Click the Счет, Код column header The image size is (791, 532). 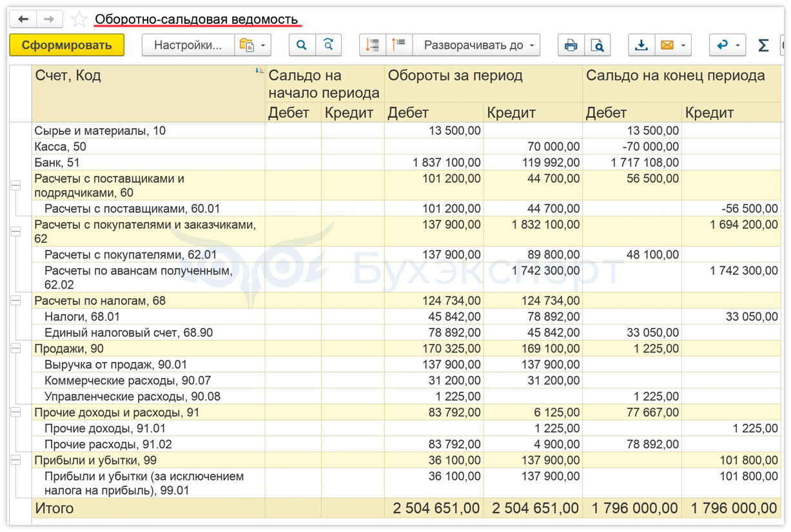(68, 76)
